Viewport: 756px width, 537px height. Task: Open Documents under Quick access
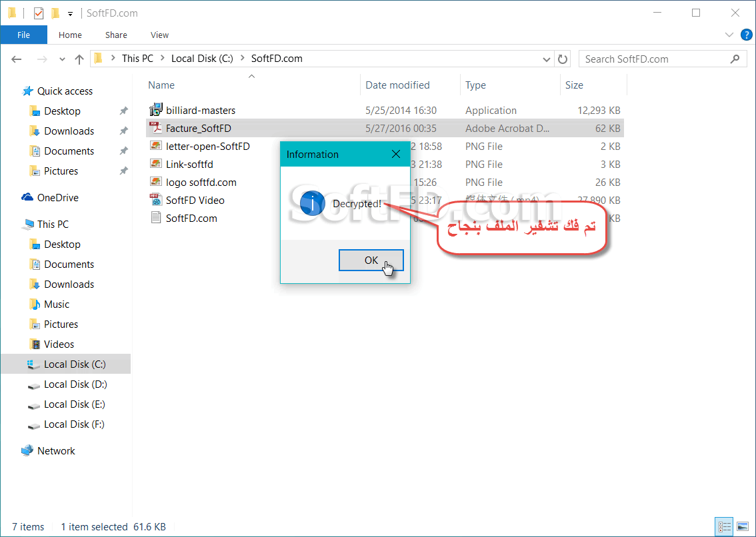pyautogui.click(x=69, y=151)
